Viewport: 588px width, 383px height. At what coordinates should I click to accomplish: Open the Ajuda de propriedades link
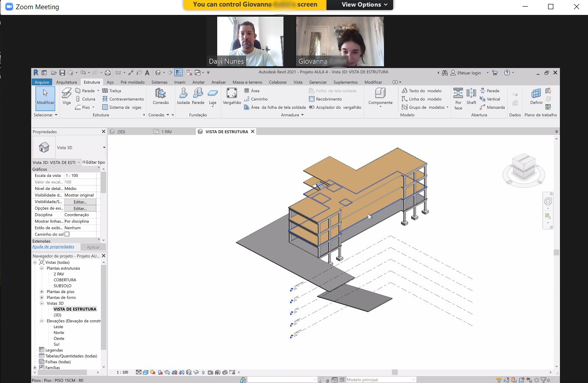(x=54, y=247)
